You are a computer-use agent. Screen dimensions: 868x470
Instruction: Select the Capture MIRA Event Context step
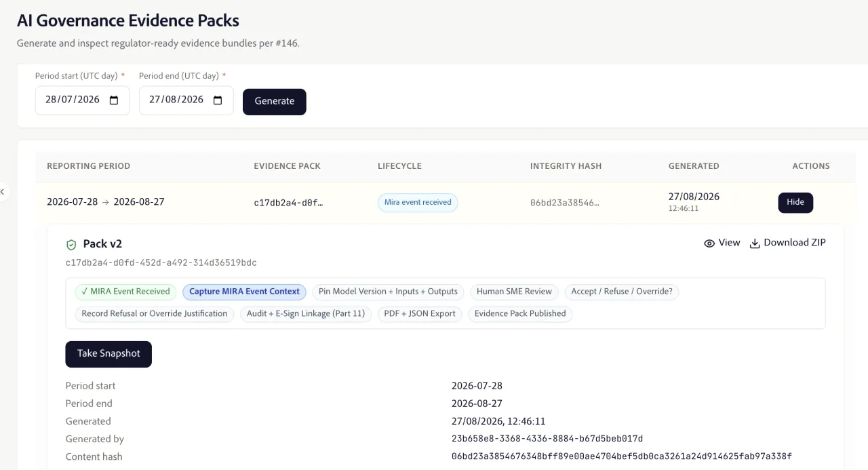pos(244,292)
